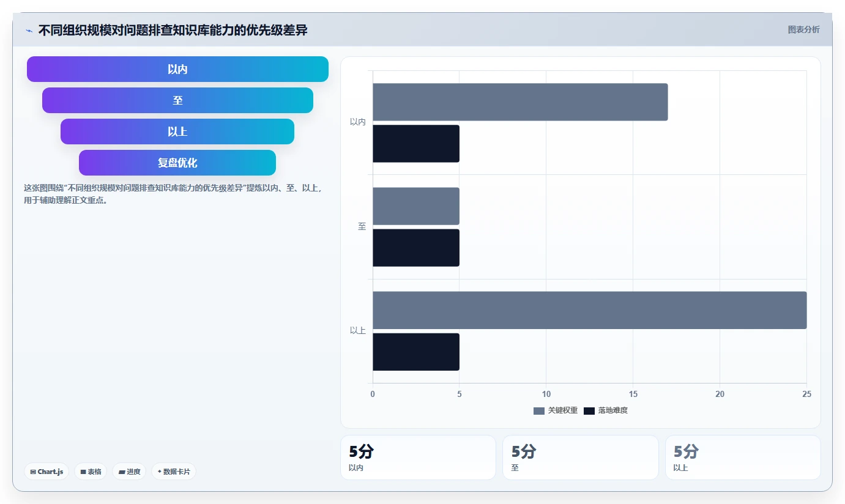This screenshot has height=504, width=845.
Task: Click the x-axis tick value 25
Action: pos(806,395)
